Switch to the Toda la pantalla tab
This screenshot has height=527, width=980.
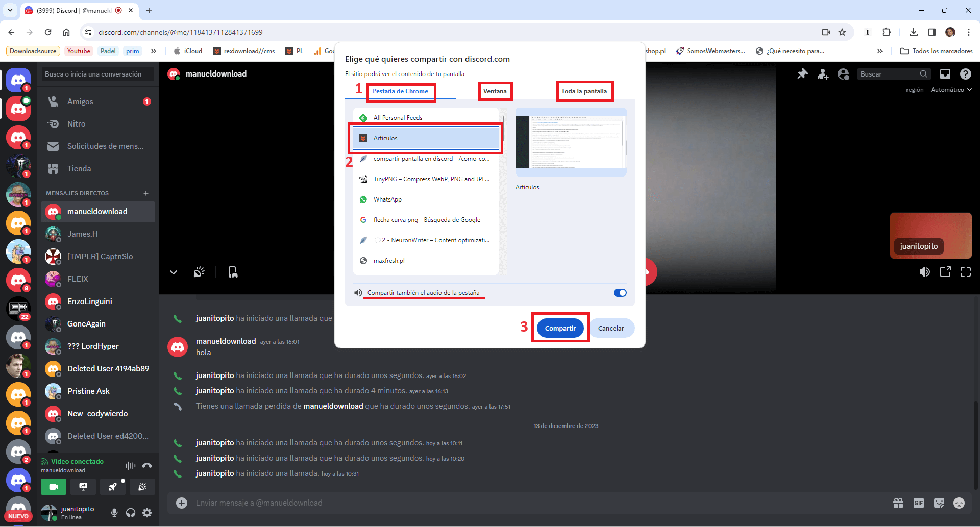(584, 91)
